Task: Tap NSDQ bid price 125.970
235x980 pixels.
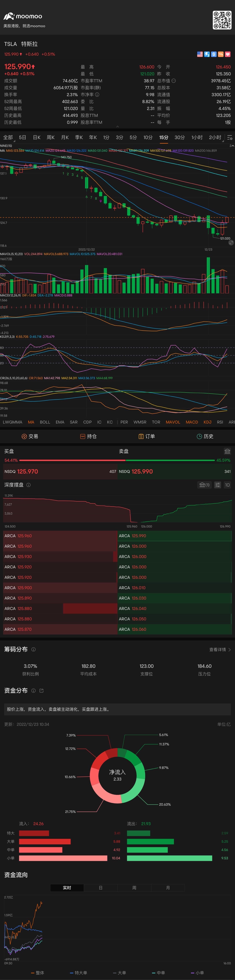Action: click(x=27, y=472)
